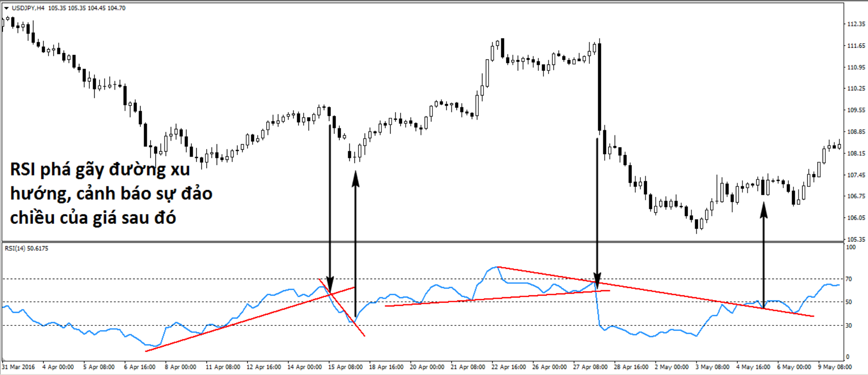This screenshot has height=375, width=868.
Task: Click the 111.65 price axis label
Action: 856,46
